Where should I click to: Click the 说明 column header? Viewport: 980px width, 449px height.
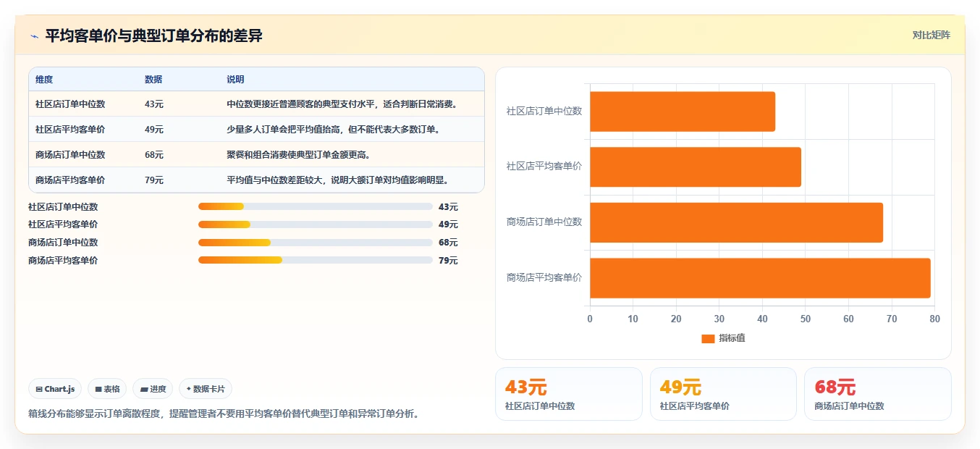click(235, 80)
